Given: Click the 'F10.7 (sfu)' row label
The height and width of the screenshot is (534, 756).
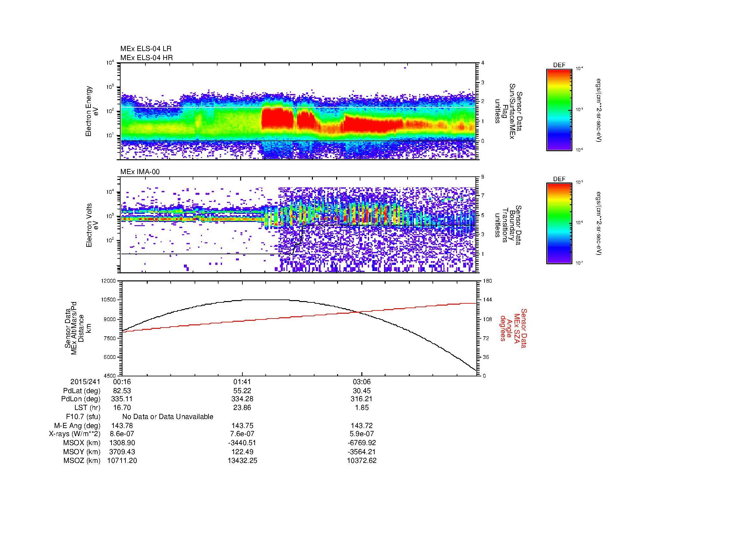Looking at the screenshot, I should pyautogui.click(x=83, y=417).
